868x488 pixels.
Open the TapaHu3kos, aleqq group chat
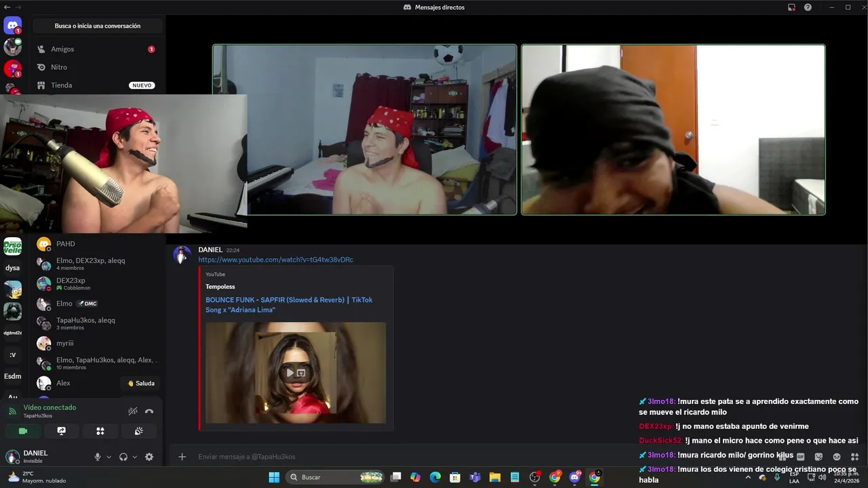coord(97,323)
